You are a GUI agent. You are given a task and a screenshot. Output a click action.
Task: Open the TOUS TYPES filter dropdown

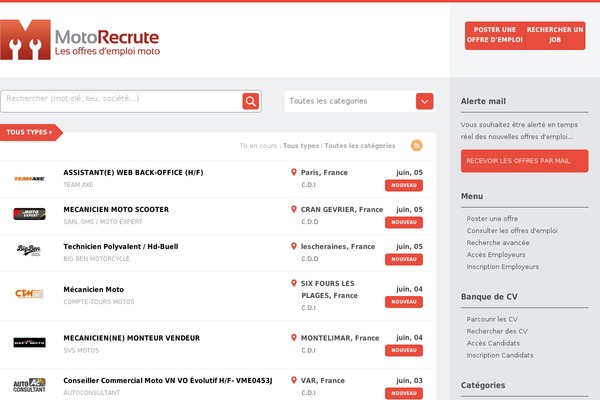tap(30, 132)
